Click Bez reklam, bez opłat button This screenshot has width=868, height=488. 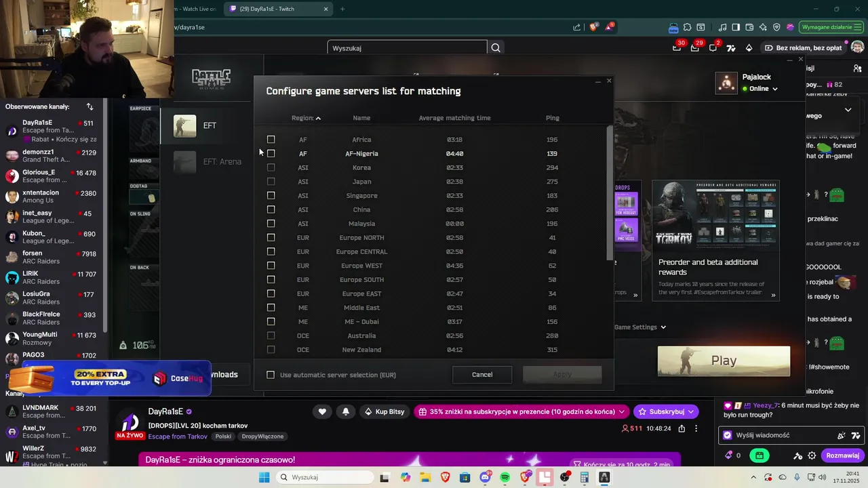click(x=803, y=47)
